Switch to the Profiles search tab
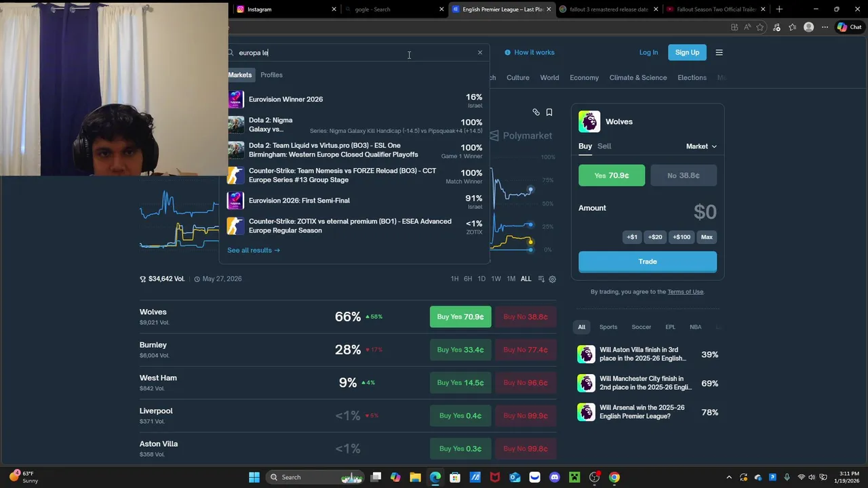 click(x=271, y=75)
